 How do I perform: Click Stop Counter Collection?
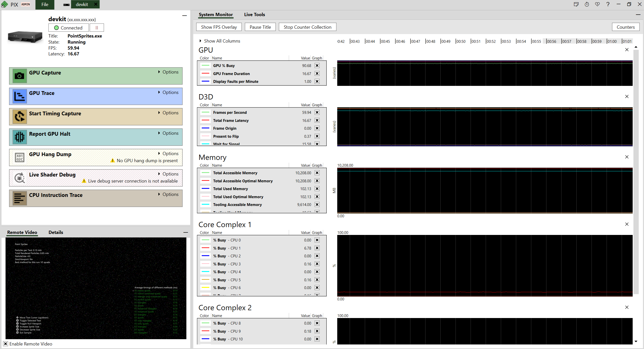308,27
